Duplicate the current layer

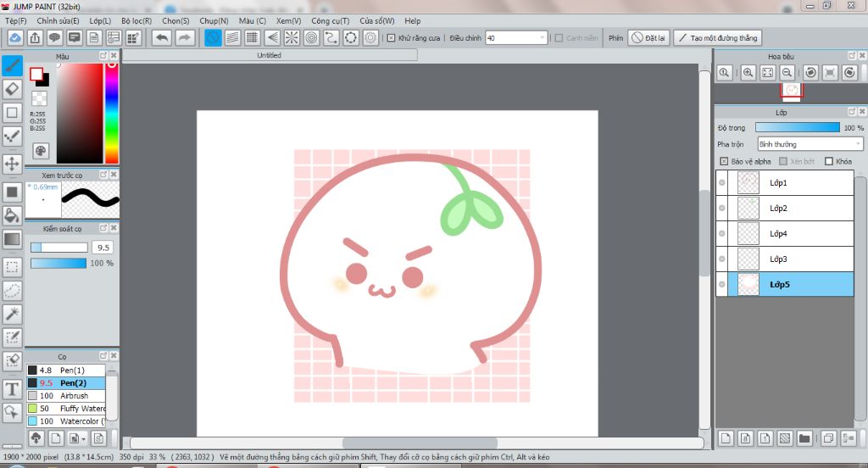828,438
